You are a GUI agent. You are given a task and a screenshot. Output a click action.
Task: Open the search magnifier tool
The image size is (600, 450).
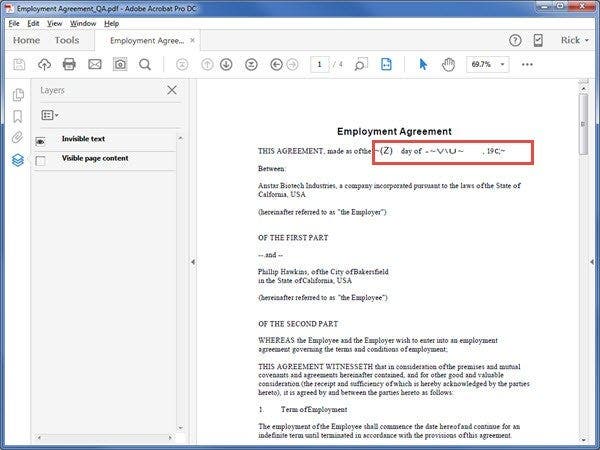[x=145, y=65]
